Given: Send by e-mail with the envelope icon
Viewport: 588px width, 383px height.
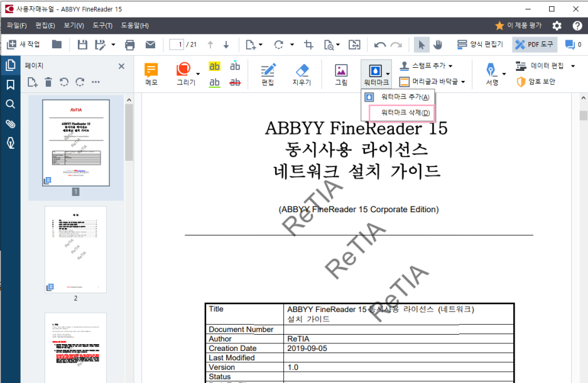Looking at the screenshot, I should [150, 45].
